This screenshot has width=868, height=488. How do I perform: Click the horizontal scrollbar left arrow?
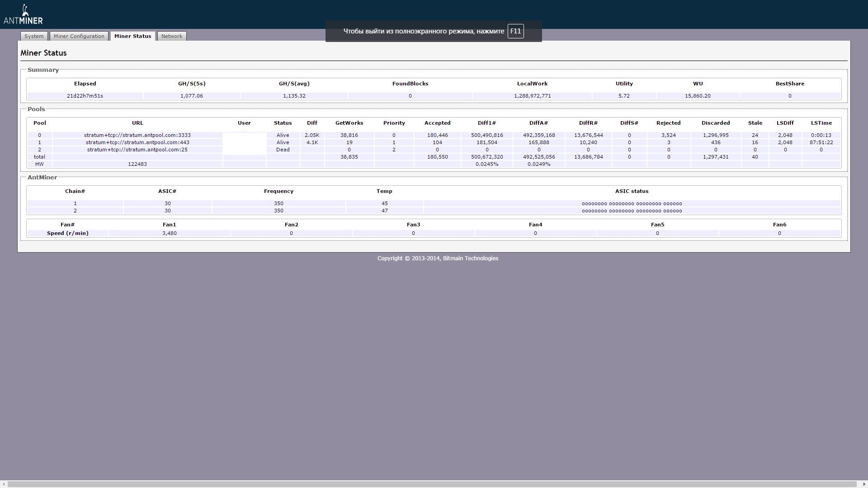click(x=4, y=484)
